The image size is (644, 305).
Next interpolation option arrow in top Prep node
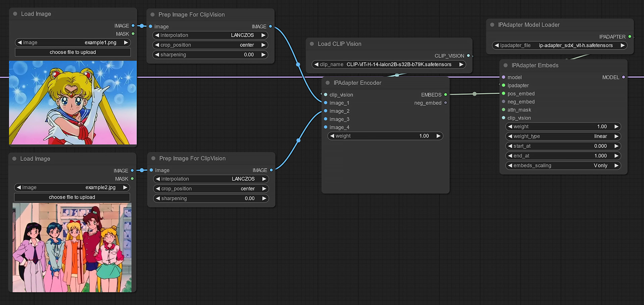(263, 35)
